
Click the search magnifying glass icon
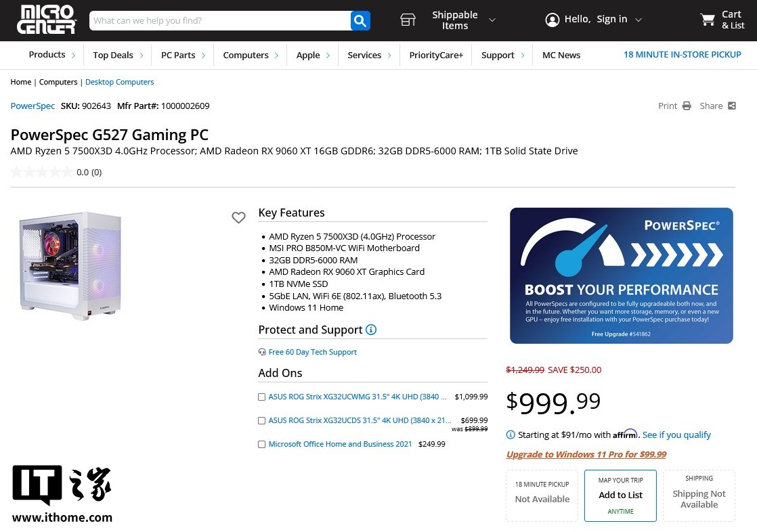click(360, 21)
